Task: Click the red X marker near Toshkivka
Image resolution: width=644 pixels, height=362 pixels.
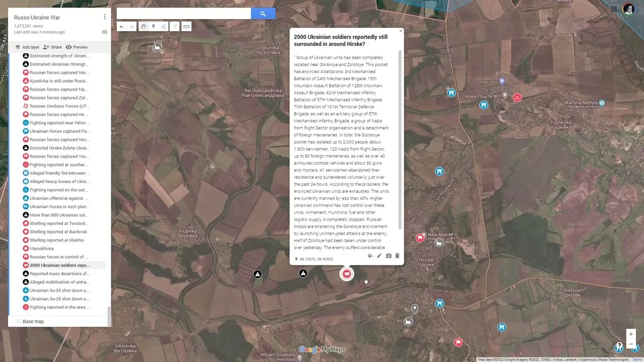Action: click(x=517, y=98)
